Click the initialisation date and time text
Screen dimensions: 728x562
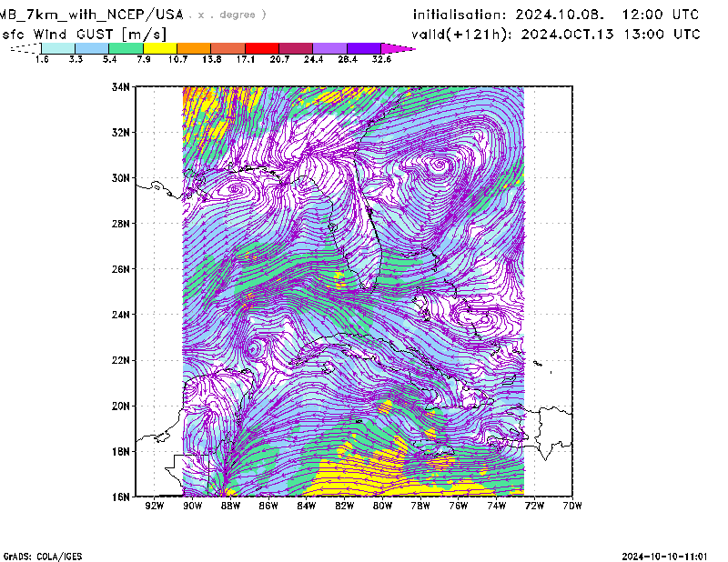[x=556, y=15]
